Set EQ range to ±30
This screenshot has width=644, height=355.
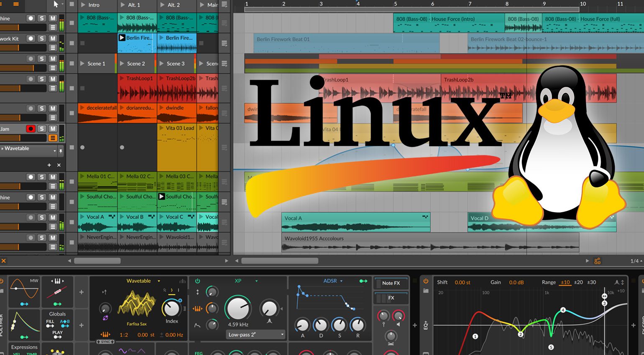point(591,282)
